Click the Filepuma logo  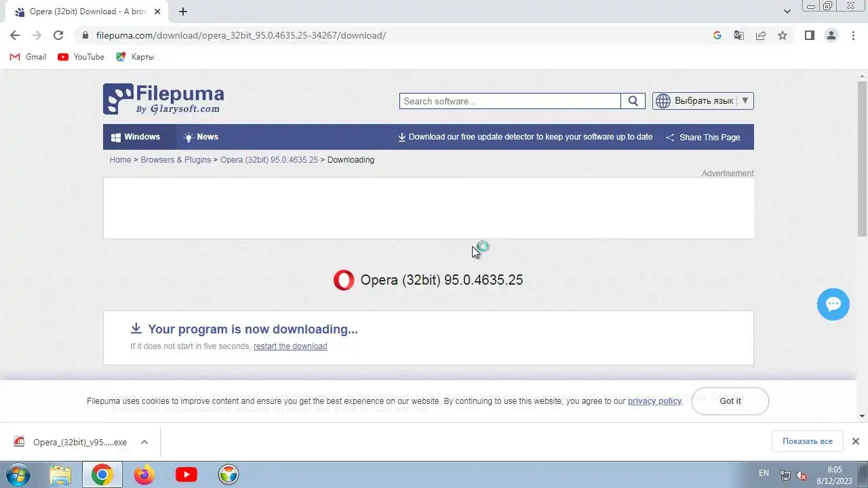point(163,99)
